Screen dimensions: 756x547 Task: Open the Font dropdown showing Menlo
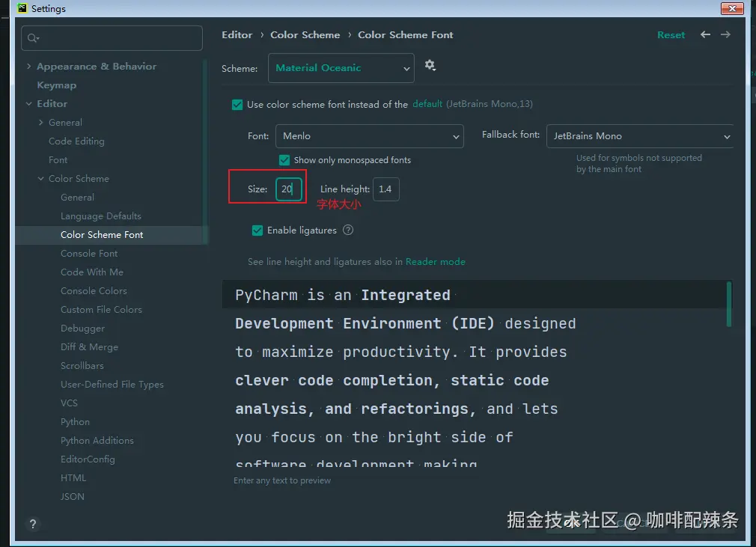(369, 136)
